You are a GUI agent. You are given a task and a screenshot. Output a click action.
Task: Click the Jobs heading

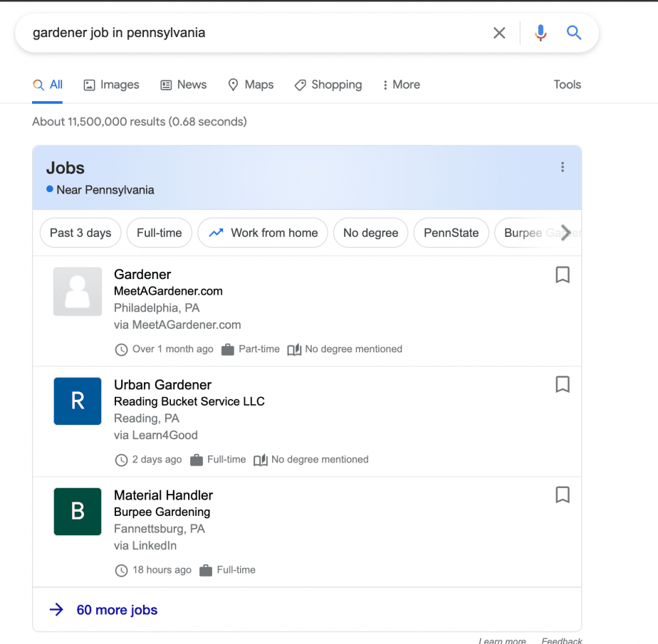coord(65,168)
